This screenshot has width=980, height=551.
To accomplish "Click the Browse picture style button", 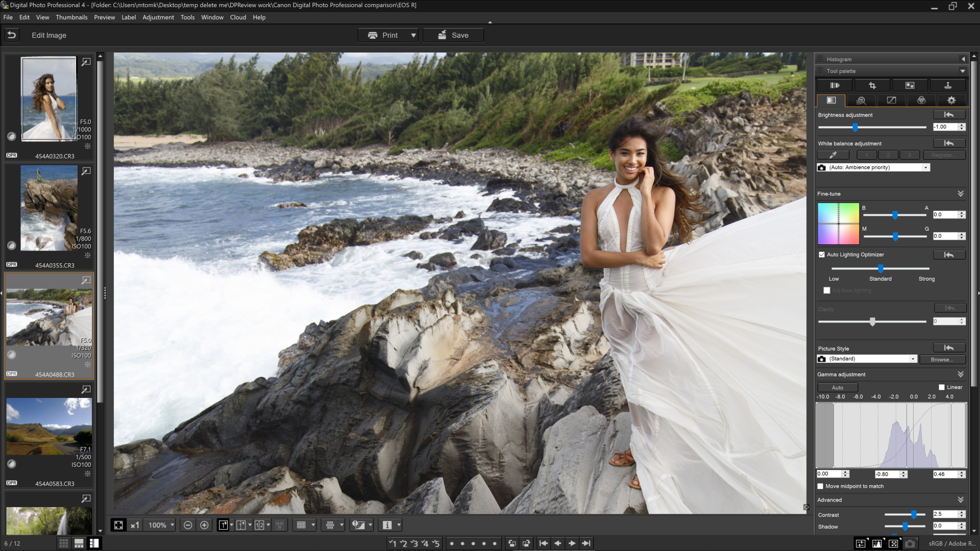I will 942,360.
